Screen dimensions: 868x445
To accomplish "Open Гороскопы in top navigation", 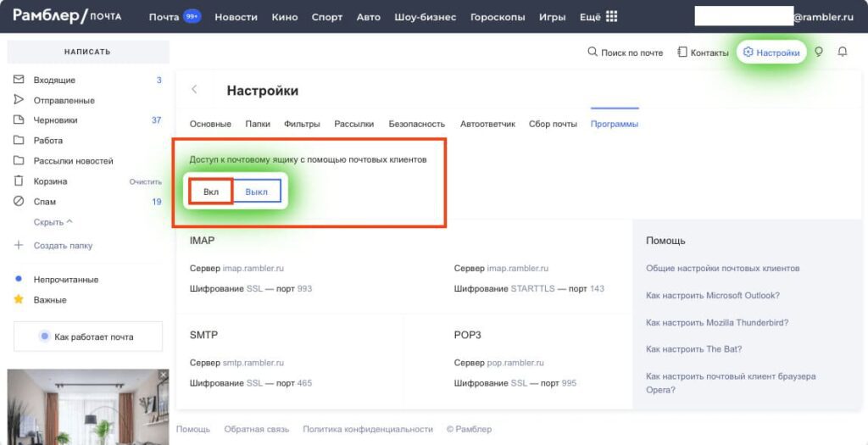I will click(498, 17).
